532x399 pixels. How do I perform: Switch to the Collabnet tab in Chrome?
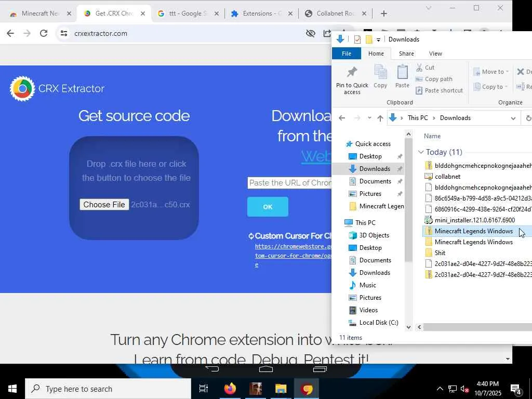[x=335, y=13]
